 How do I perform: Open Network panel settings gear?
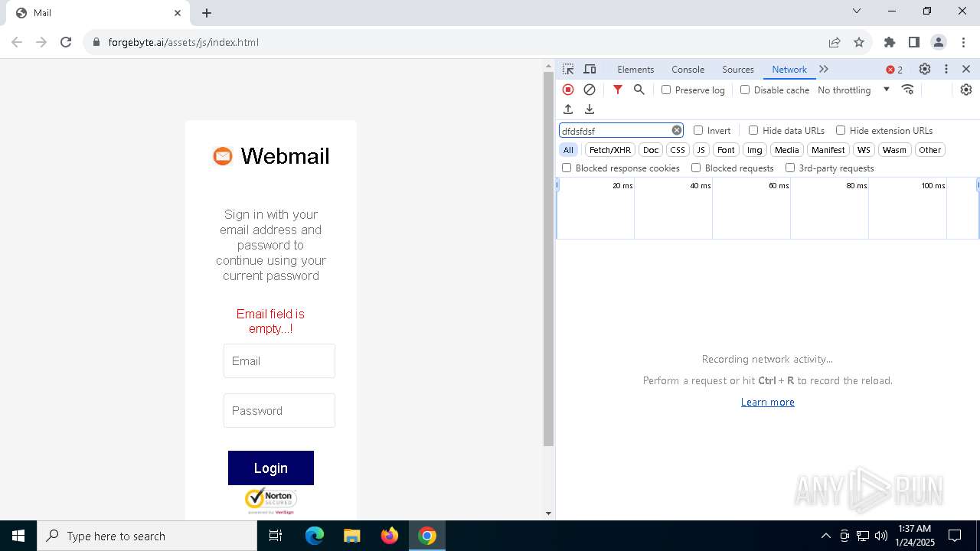pyautogui.click(x=966, y=90)
